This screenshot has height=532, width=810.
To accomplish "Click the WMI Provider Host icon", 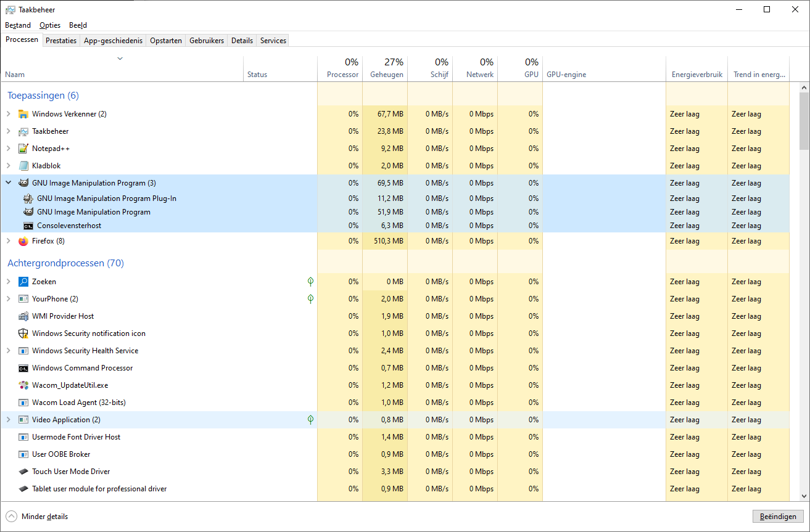I will point(23,316).
